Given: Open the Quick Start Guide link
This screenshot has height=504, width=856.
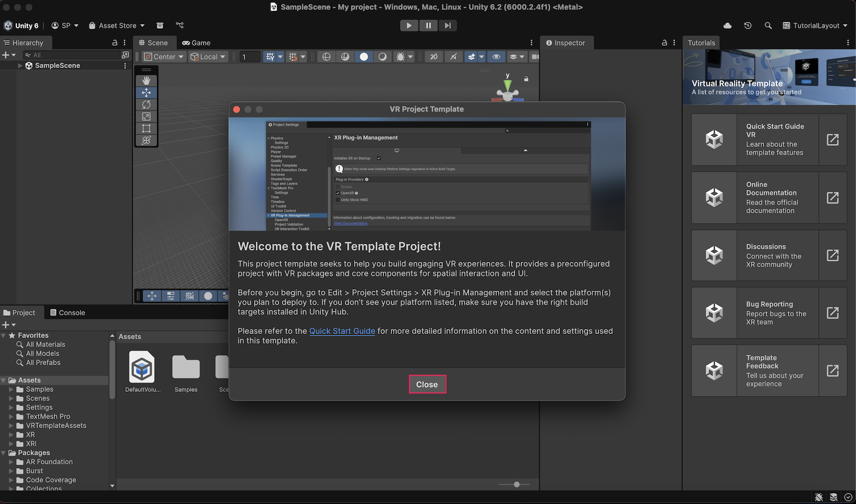Looking at the screenshot, I should (x=342, y=331).
